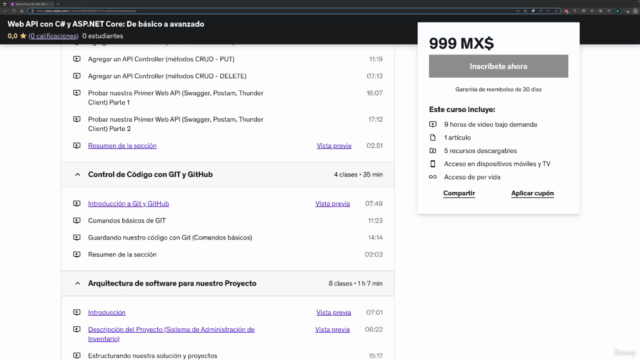The height and width of the screenshot is (360, 640).
Task: Click the 4 clases • 35 min label
Action: coord(358,174)
